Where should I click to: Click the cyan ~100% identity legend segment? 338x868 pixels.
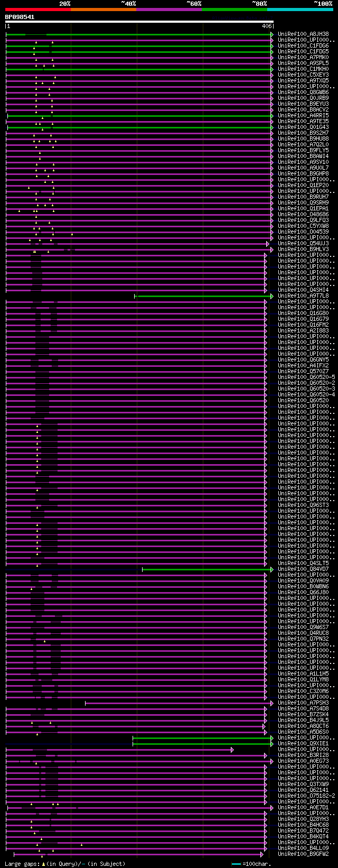coord(300,10)
